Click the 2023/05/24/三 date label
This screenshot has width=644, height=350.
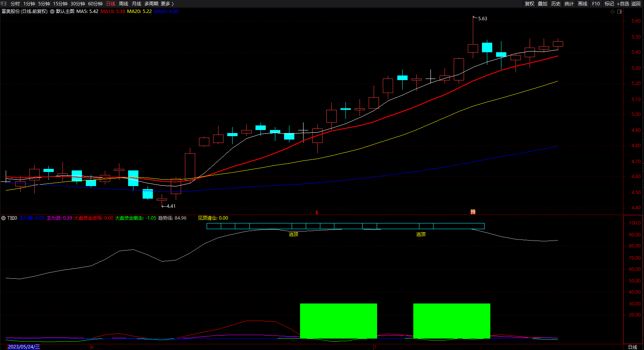[x=23, y=347]
